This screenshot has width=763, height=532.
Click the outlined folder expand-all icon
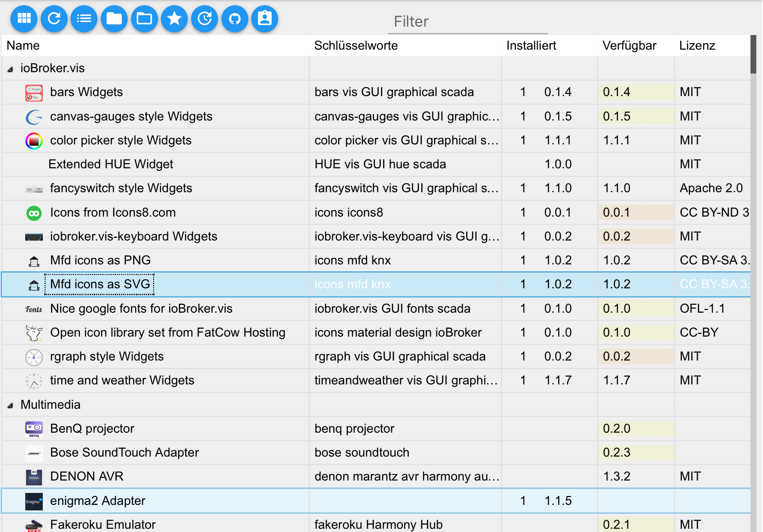point(144,19)
